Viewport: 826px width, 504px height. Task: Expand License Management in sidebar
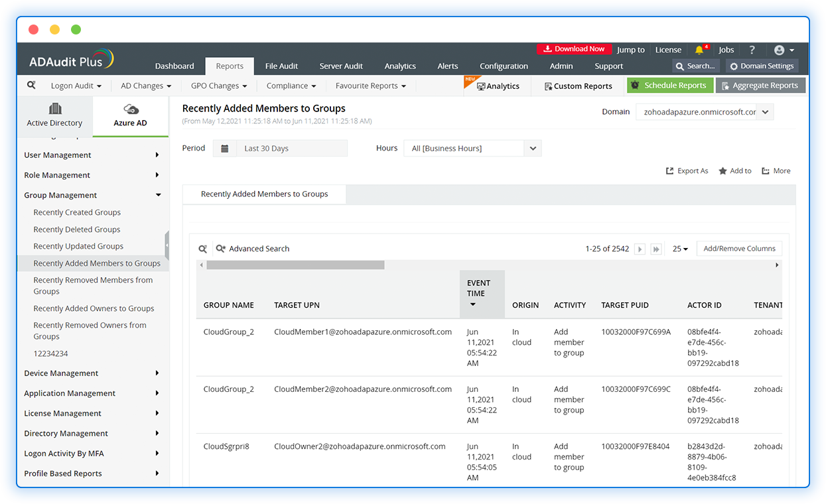click(92, 413)
